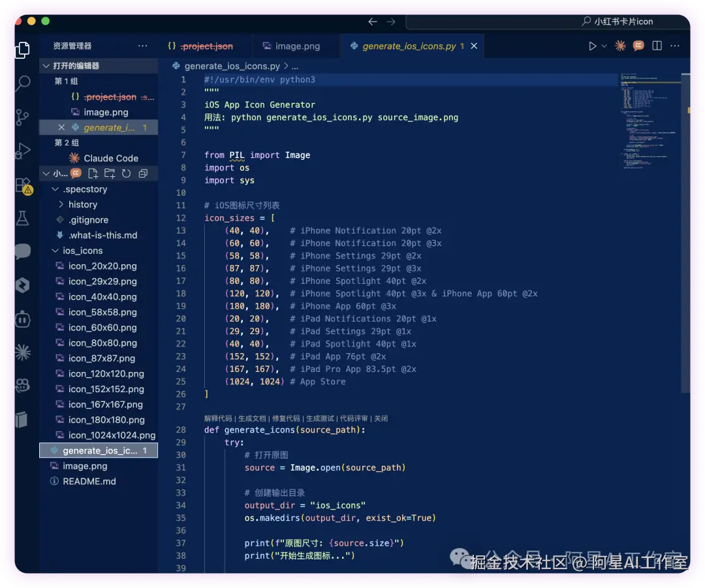Click the 生成测试 code lens link
The width and height of the screenshot is (705, 588).
click(x=320, y=418)
